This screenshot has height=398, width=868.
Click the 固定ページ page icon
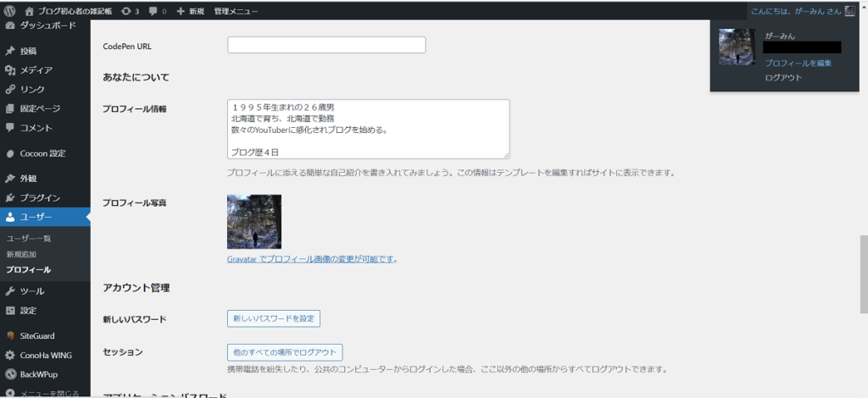9,109
